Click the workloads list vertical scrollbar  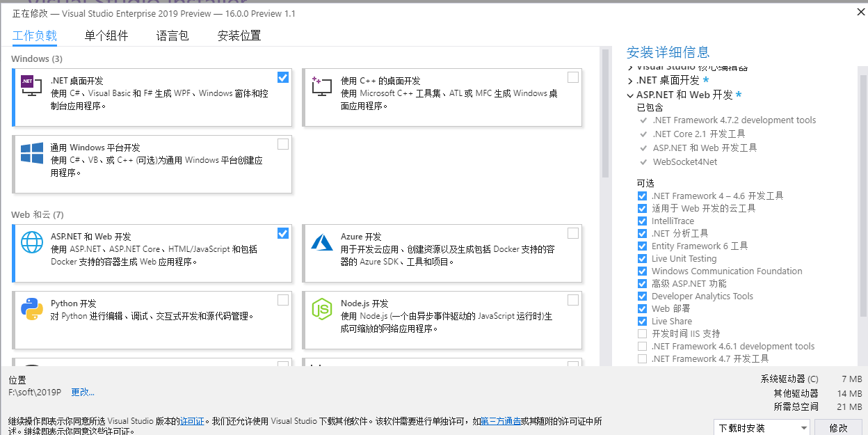point(605,115)
